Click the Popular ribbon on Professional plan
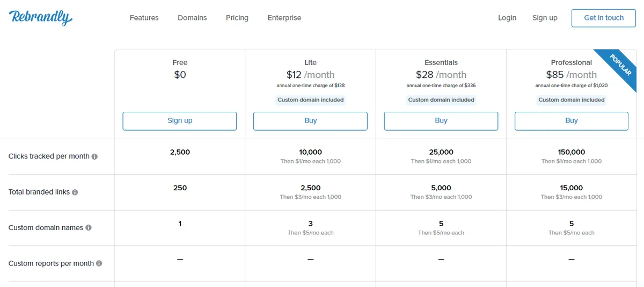 click(x=620, y=65)
